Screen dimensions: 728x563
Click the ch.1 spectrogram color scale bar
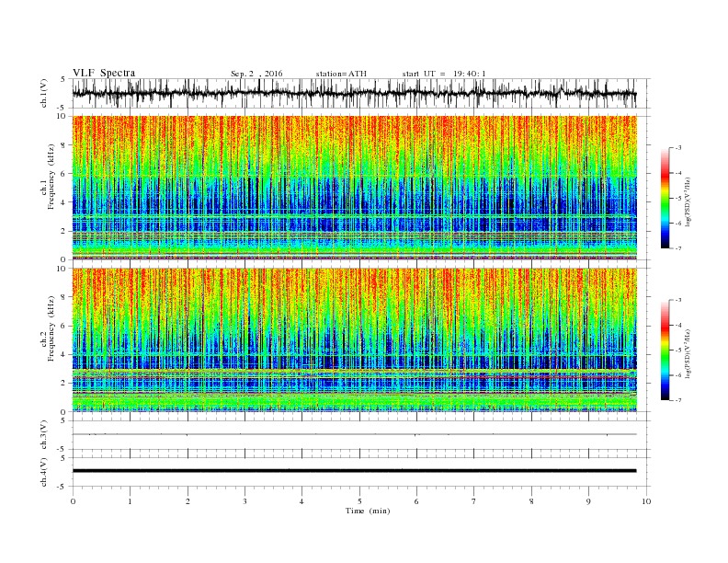point(665,198)
